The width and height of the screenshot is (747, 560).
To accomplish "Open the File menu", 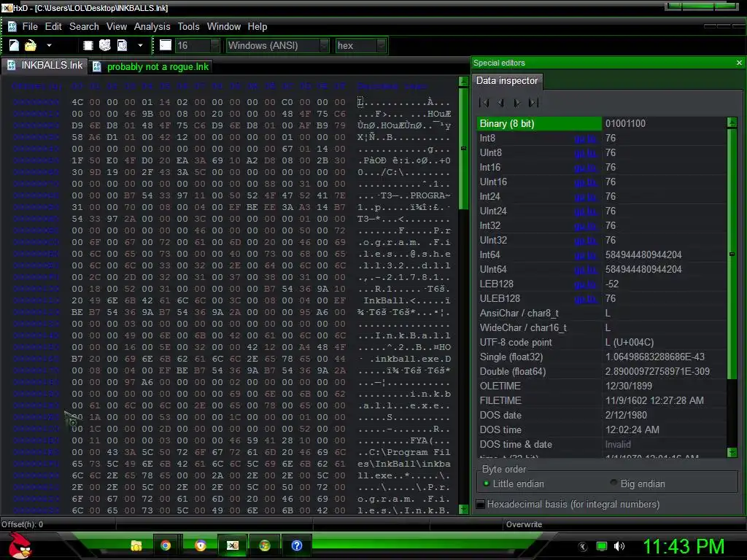I will tap(30, 27).
